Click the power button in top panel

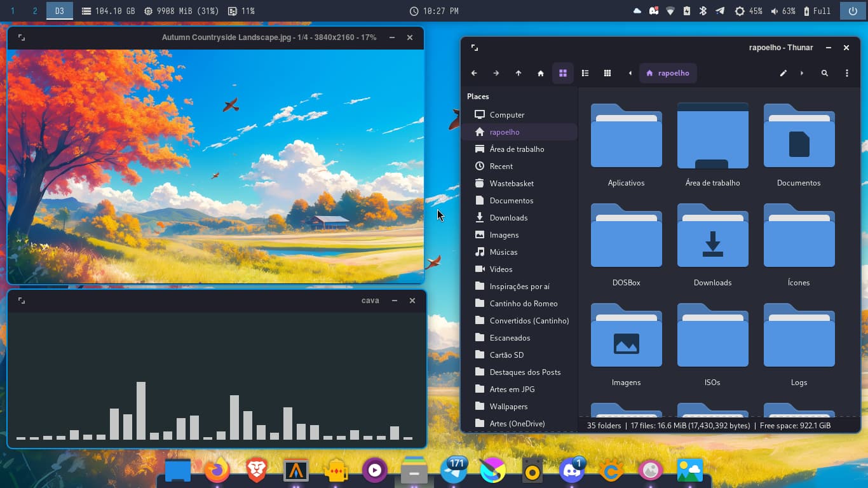(853, 11)
